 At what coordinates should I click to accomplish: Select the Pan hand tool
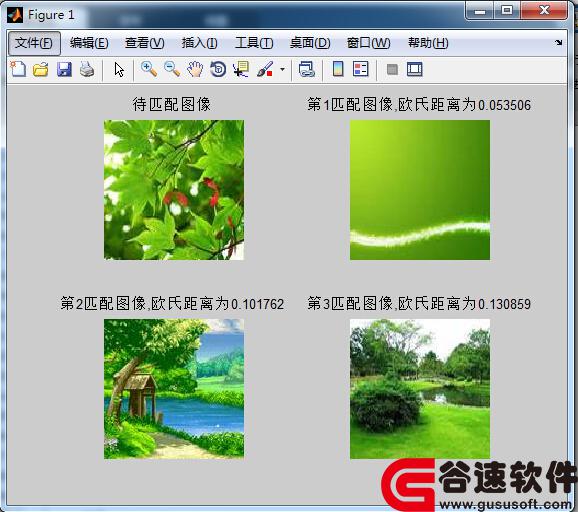[x=195, y=69]
